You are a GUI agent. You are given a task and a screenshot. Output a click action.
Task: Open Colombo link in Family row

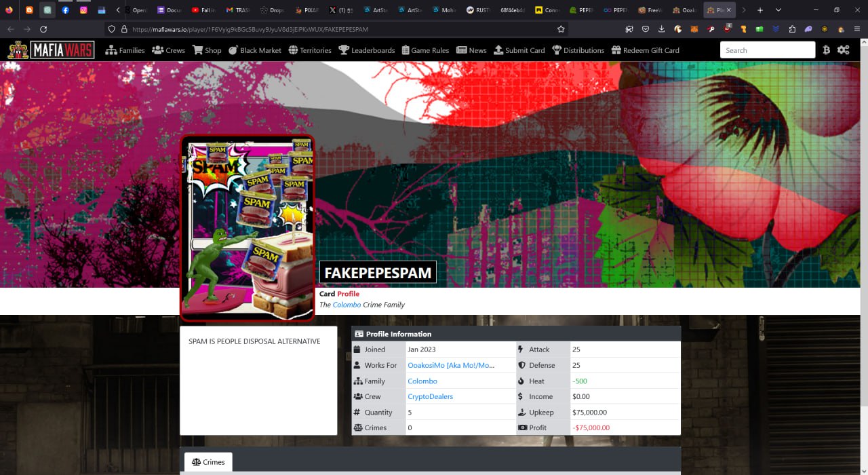click(x=422, y=381)
